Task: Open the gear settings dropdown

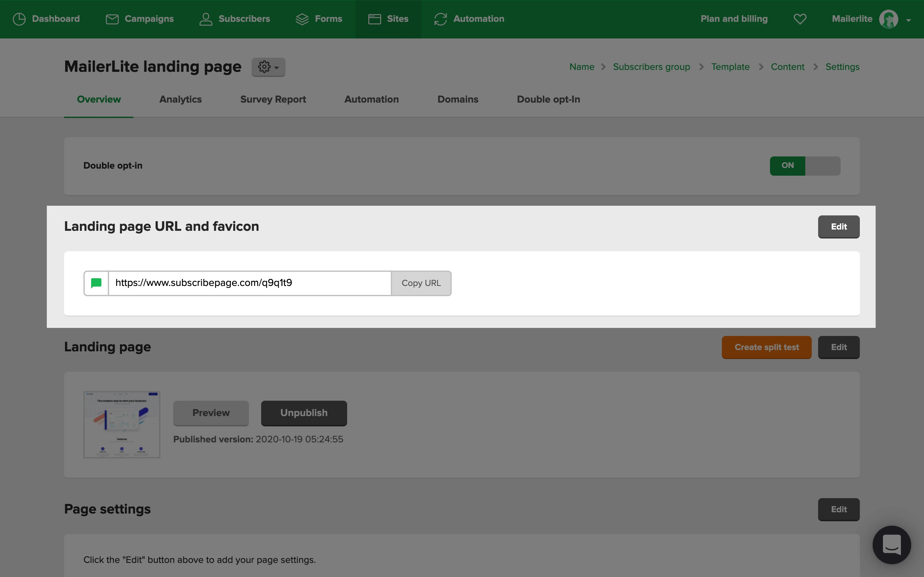Action: coord(268,67)
